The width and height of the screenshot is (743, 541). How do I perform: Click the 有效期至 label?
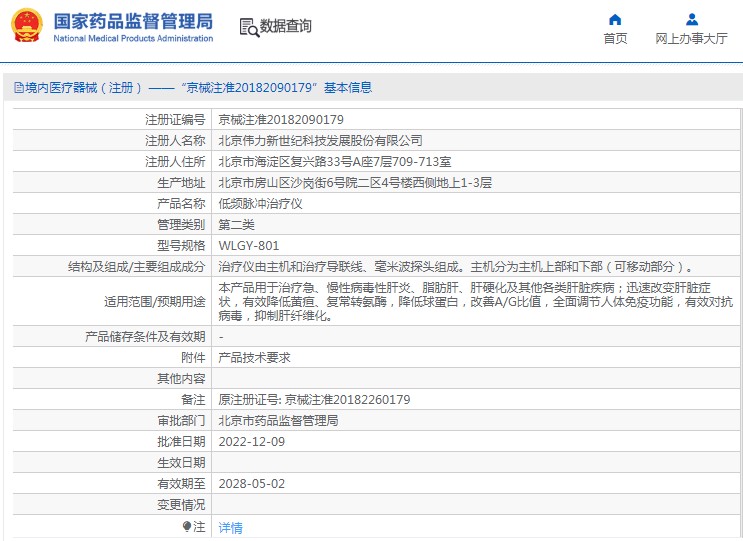click(181, 484)
